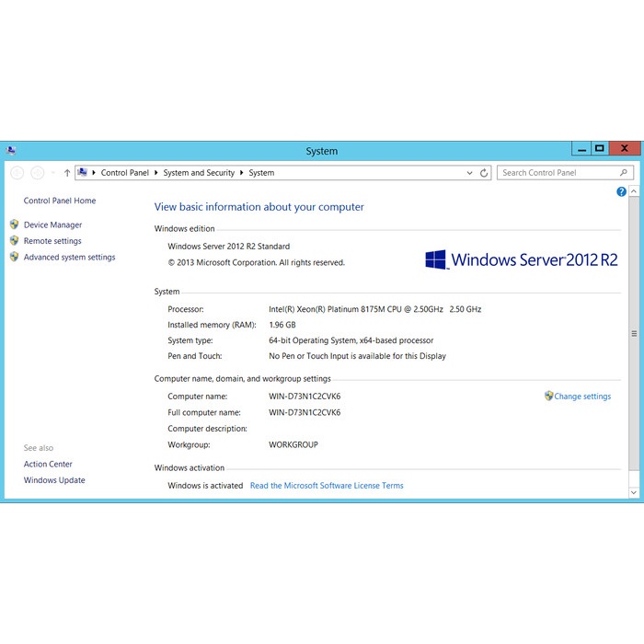The height and width of the screenshot is (644, 644).
Task: Click View basic information heading
Action: click(259, 207)
